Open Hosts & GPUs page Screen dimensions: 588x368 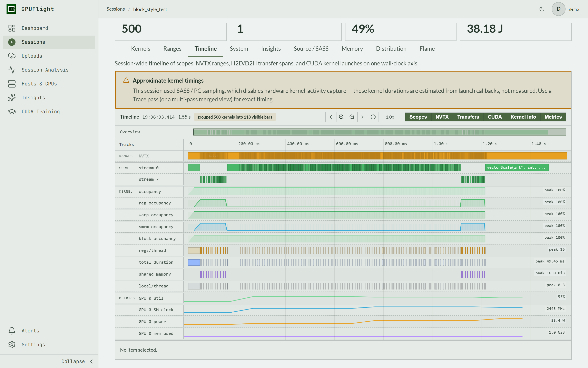[49, 84]
